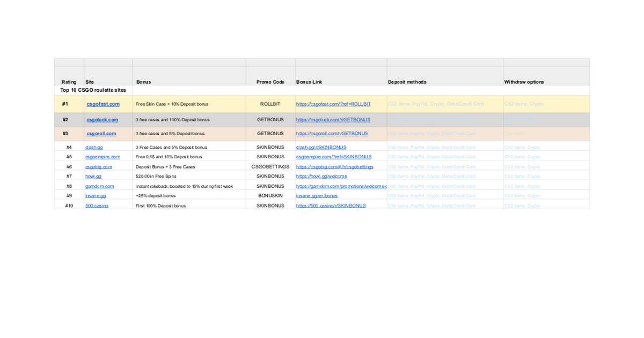
Task: Open the csgobig.com site link
Action: click(x=99, y=167)
